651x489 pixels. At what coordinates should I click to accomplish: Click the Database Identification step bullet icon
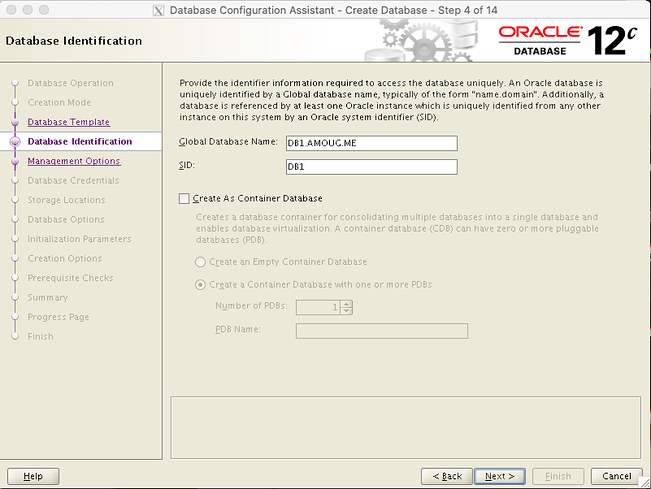[15, 142]
